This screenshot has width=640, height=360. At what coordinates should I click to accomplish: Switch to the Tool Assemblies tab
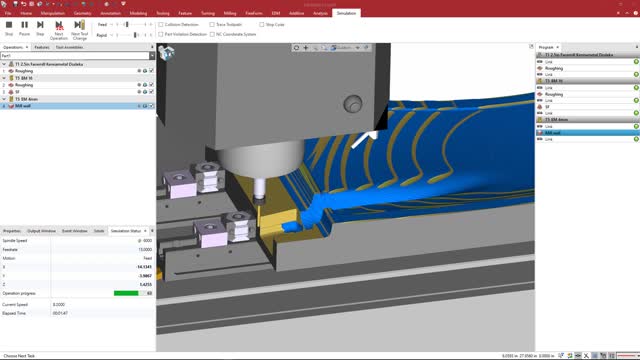(69, 47)
